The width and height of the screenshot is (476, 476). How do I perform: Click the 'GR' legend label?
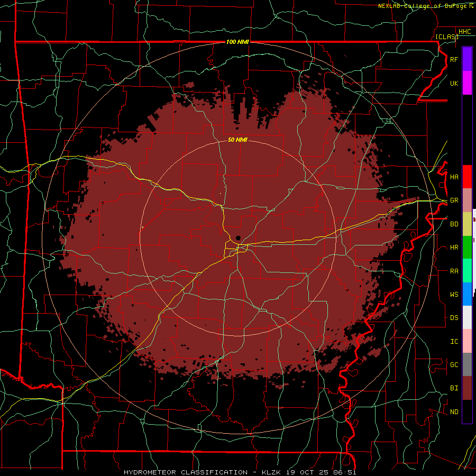[x=454, y=200]
